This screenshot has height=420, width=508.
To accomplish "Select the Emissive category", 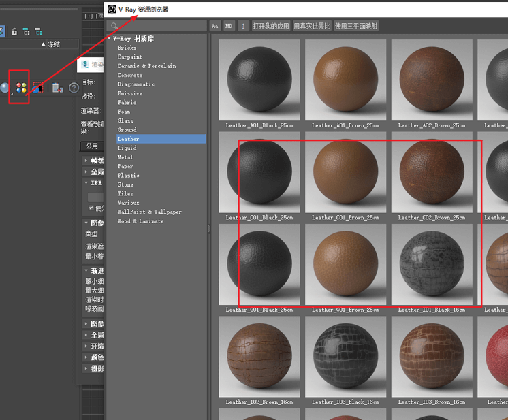I will (130, 93).
